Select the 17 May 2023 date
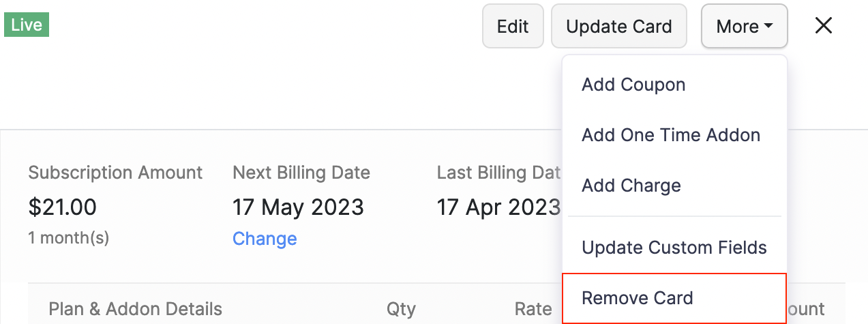Screen dimensions: 868x324 pyautogui.click(x=298, y=207)
